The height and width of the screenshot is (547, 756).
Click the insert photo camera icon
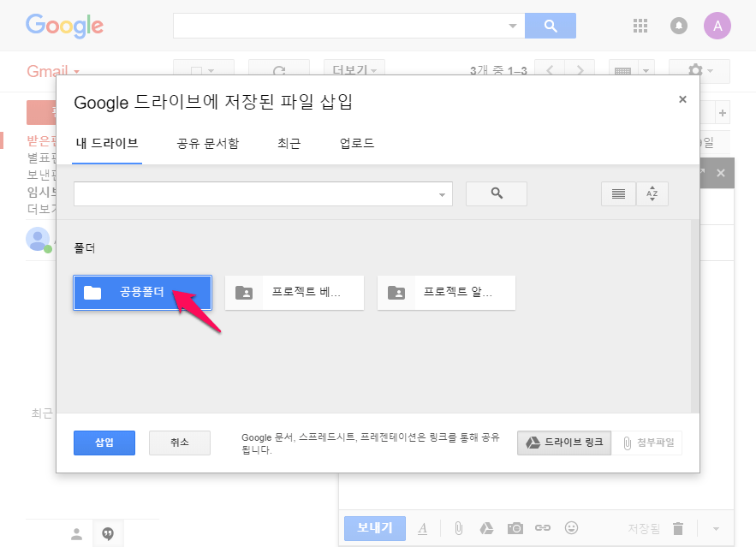pos(515,528)
